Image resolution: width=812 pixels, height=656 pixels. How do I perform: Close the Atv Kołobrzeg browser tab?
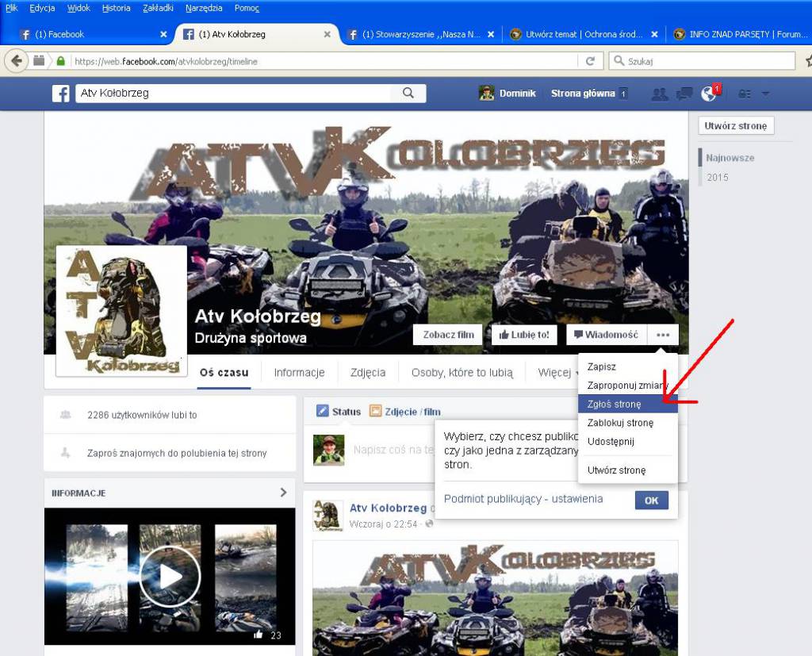[x=327, y=34]
